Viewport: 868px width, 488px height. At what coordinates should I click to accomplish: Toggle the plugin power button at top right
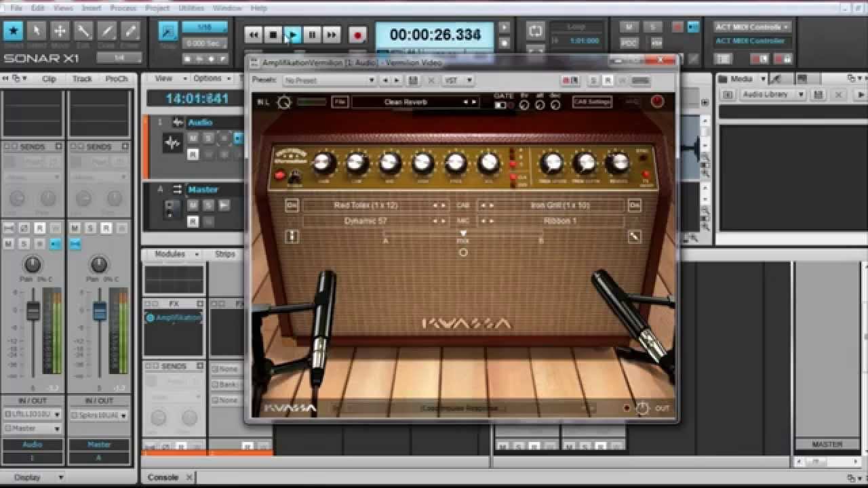tap(657, 102)
